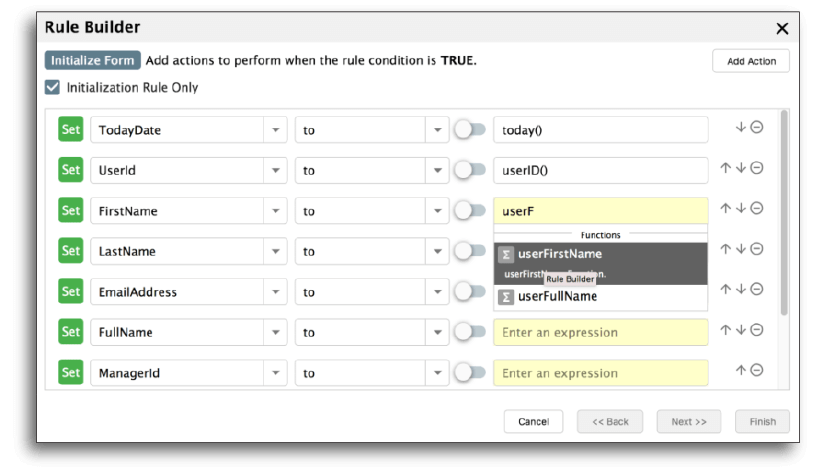
Task: Move EmailAddress action up
Action: pyautogui.click(x=725, y=289)
